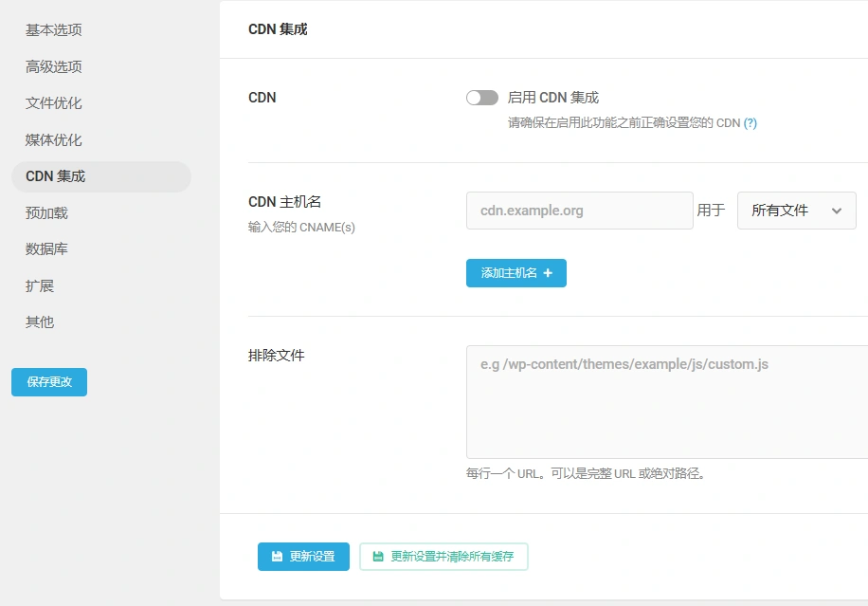Open the 媒体优化 section
This screenshot has width=868, height=606.
(x=54, y=139)
